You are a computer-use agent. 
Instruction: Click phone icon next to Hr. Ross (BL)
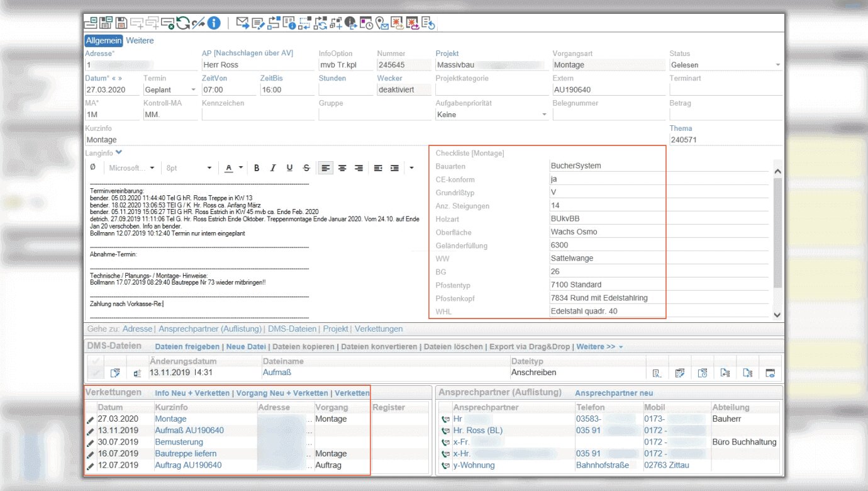[446, 431]
